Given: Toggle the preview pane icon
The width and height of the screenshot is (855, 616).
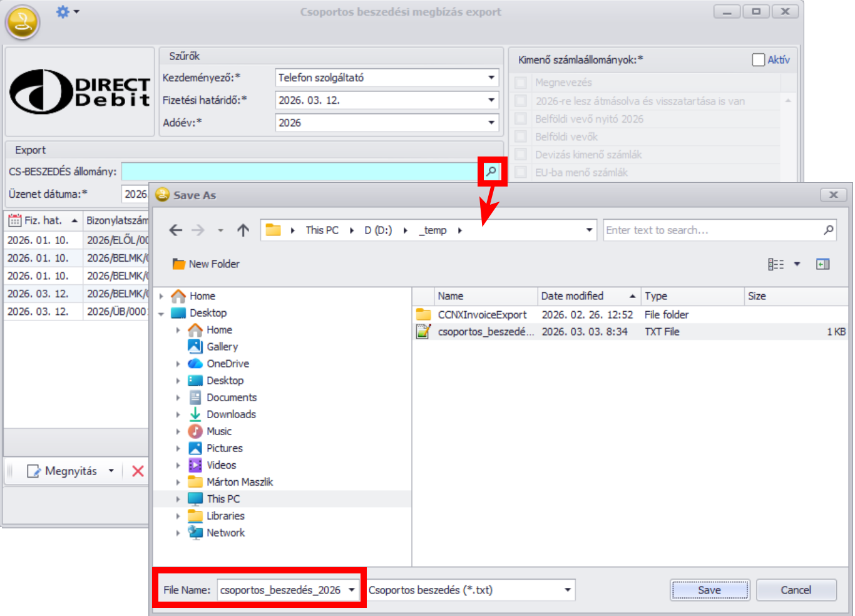Looking at the screenshot, I should click(x=822, y=264).
